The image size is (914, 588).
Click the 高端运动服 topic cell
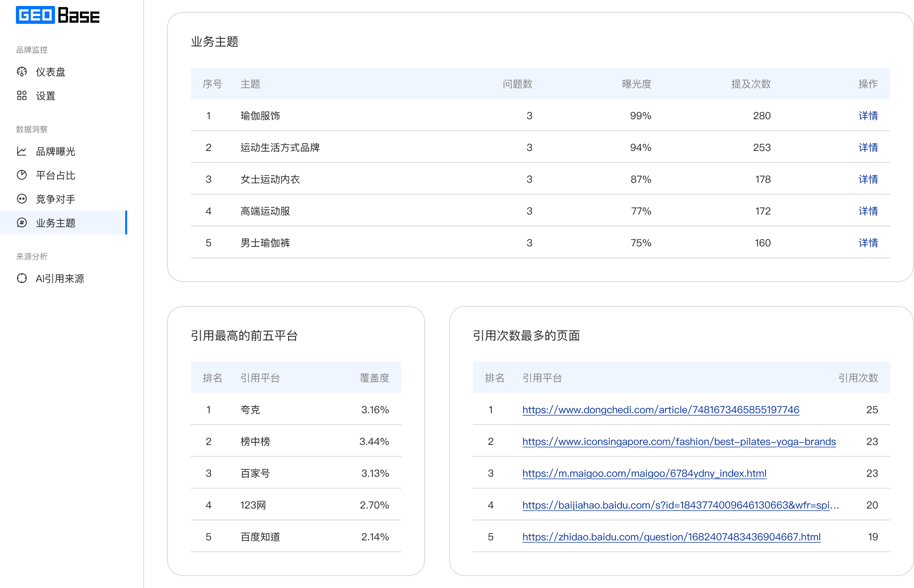pyautogui.click(x=265, y=211)
